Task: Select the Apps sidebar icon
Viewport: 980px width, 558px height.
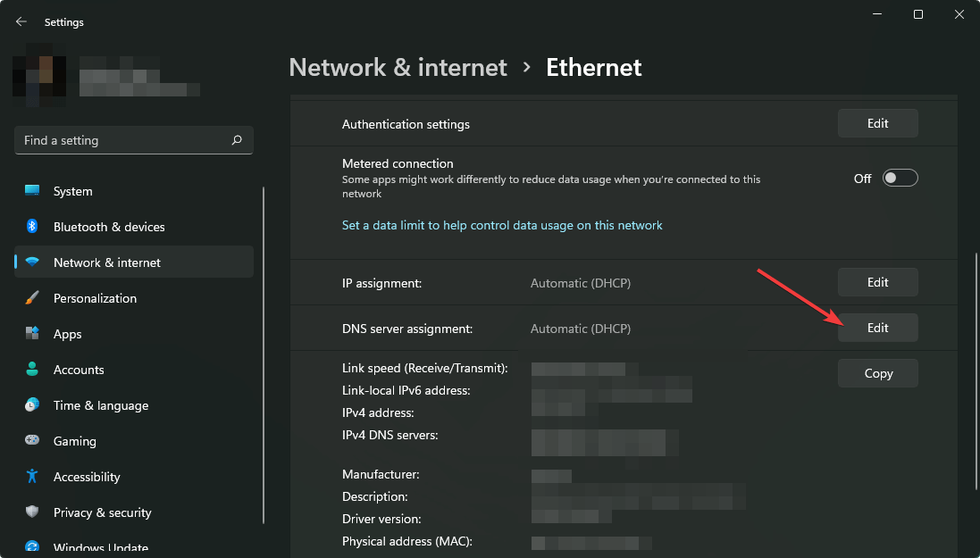Action: tap(32, 333)
